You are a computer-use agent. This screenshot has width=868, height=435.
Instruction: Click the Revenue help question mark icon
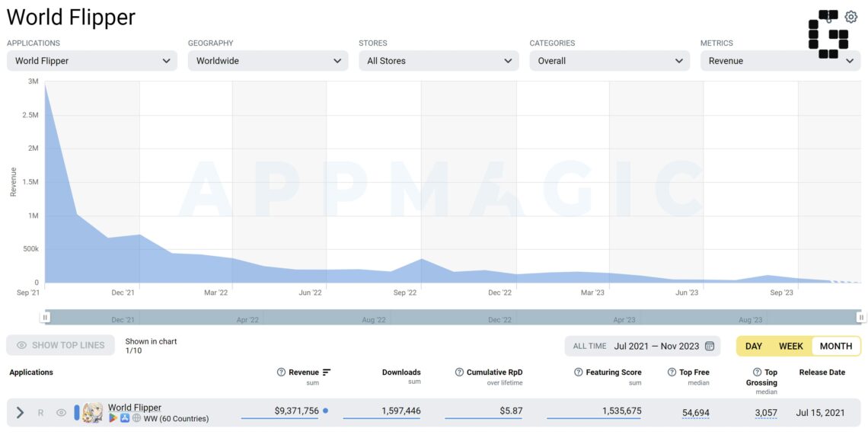(x=281, y=373)
